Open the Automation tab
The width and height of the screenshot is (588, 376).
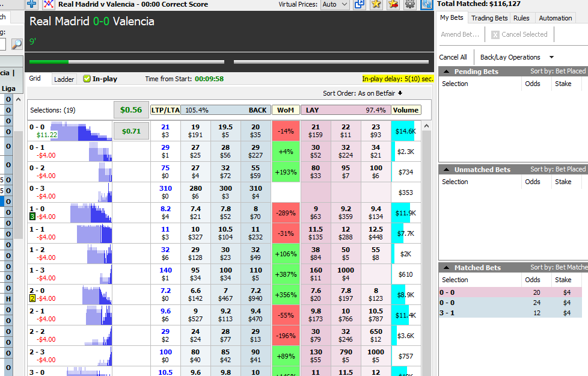point(556,18)
